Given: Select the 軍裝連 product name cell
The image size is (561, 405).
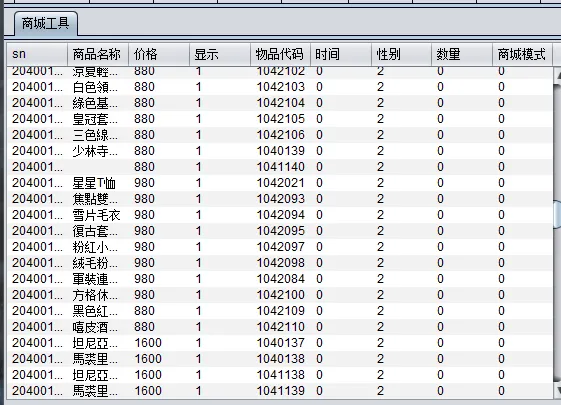Looking at the screenshot, I should 98,279.
